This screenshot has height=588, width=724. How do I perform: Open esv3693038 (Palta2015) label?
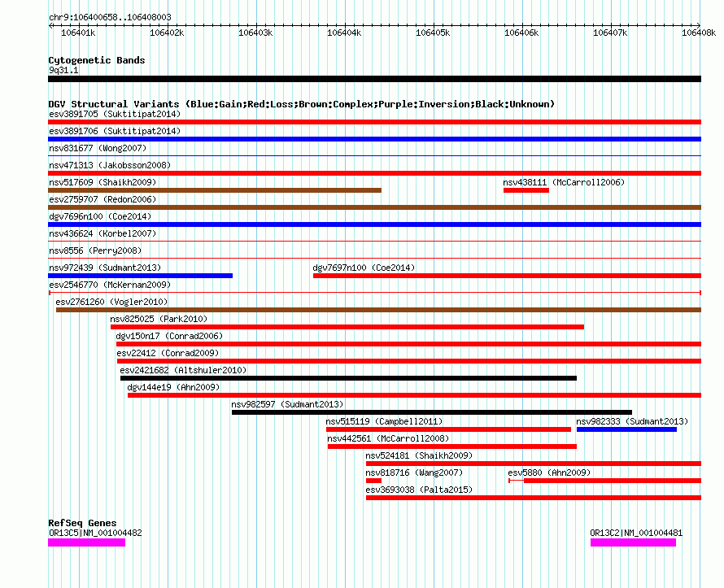coord(419,490)
